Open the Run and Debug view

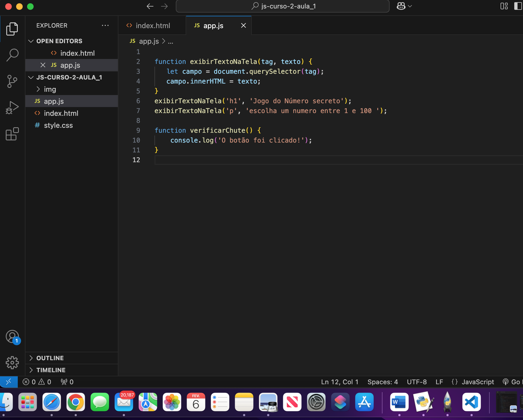[x=12, y=108]
